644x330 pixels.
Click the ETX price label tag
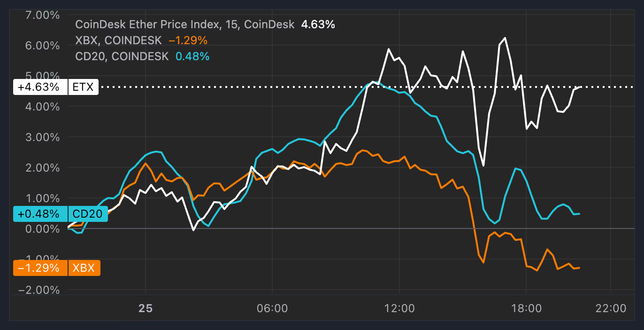84,87
